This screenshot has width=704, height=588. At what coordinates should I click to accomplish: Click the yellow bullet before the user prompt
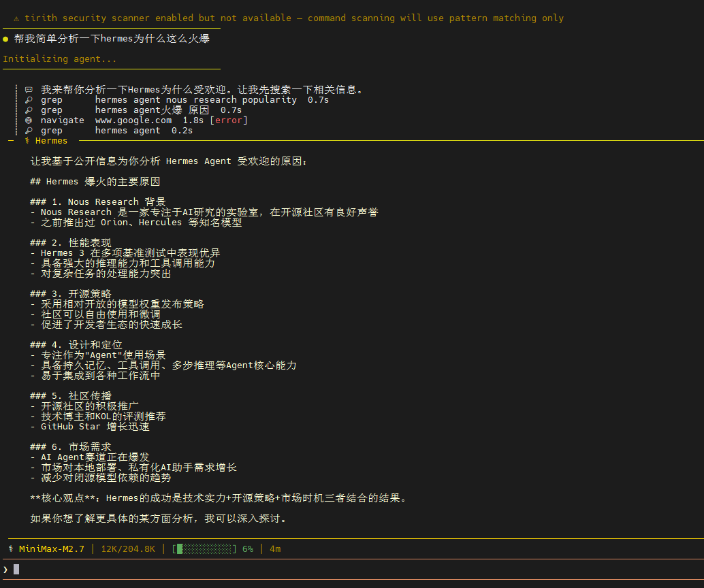click(x=5, y=39)
